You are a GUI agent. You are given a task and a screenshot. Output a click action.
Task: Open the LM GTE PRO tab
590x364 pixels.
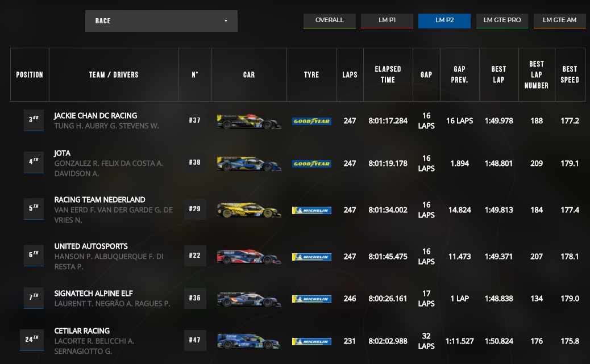point(502,20)
